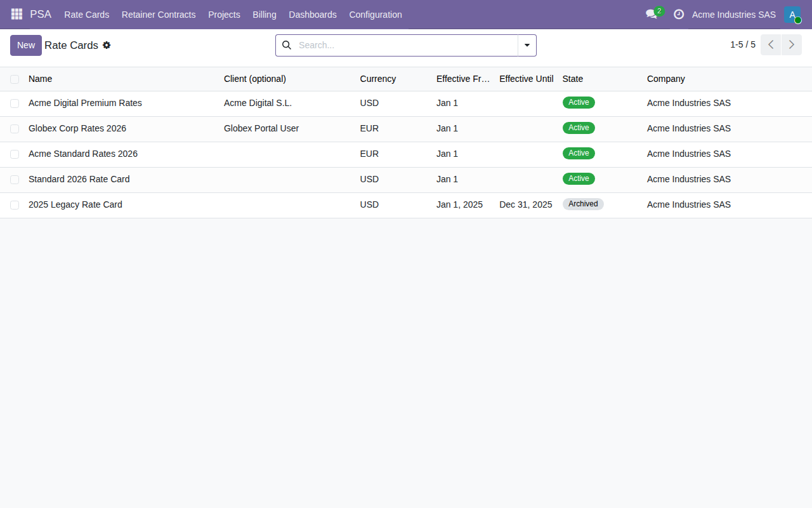Select the 2025 Legacy Rate Card checkbox
The width and height of the screenshot is (812, 508).
(x=15, y=205)
